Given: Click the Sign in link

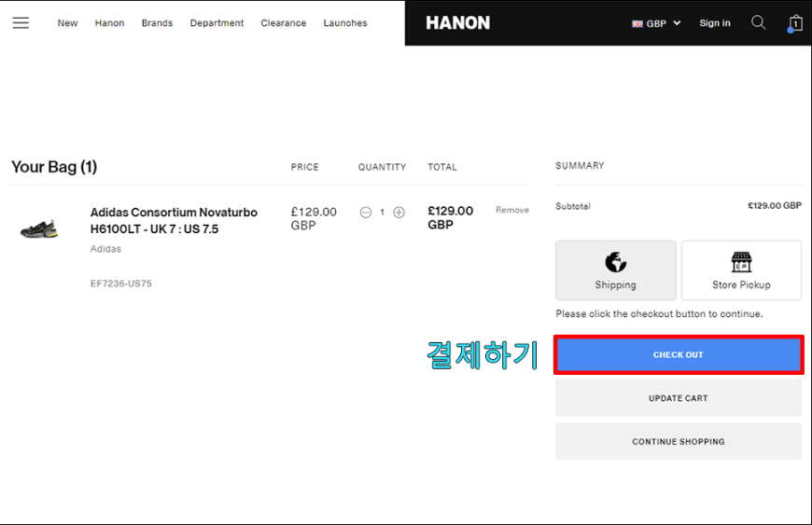Looking at the screenshot, I should click(715, 23).
